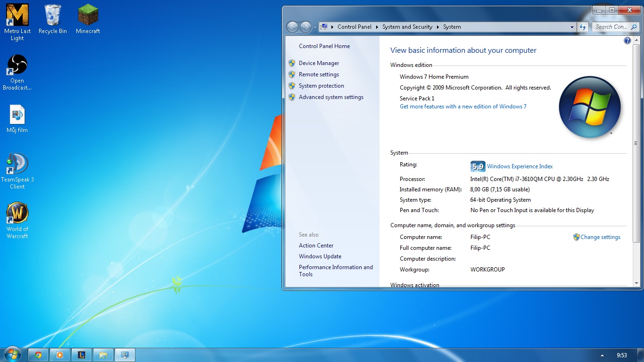Open the Recycle Bin desktop icon
The height and width of the screenshot is (362, 644).
(53, 19)
